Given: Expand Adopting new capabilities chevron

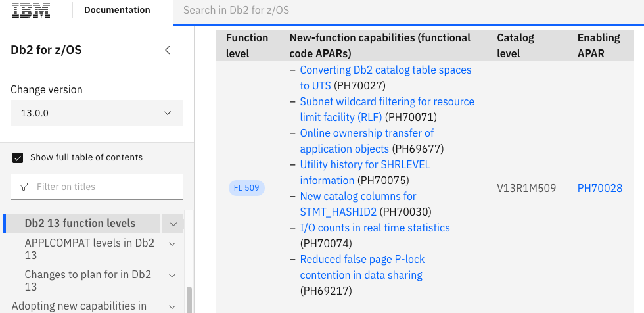Looking at the screenshot, I should click(172, 307).
